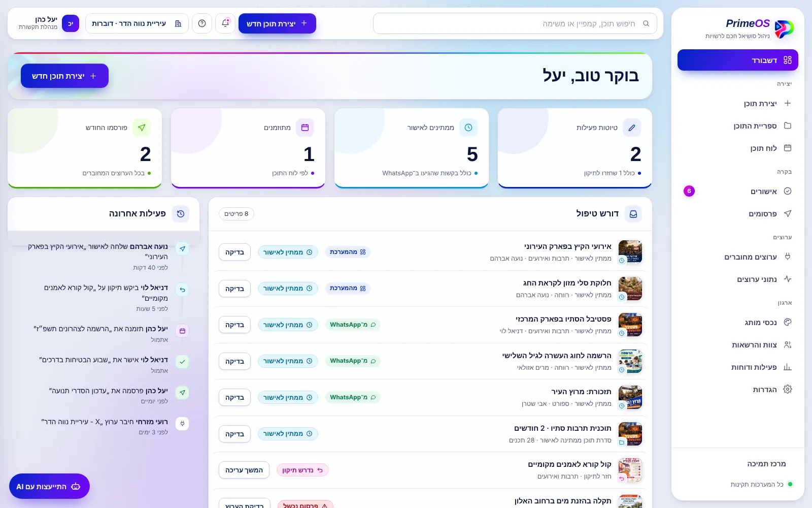The image size is (812, 508).
Task: Open יצירת תוכן in sidebar
Action: pos(737,103)
